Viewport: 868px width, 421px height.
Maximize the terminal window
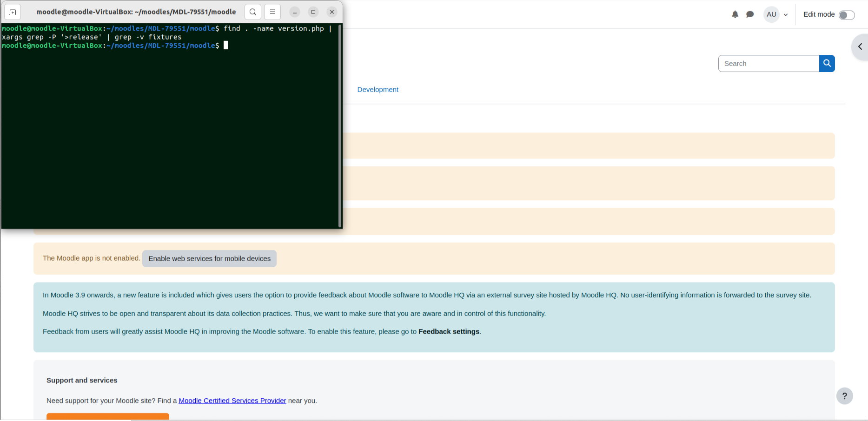313,12
